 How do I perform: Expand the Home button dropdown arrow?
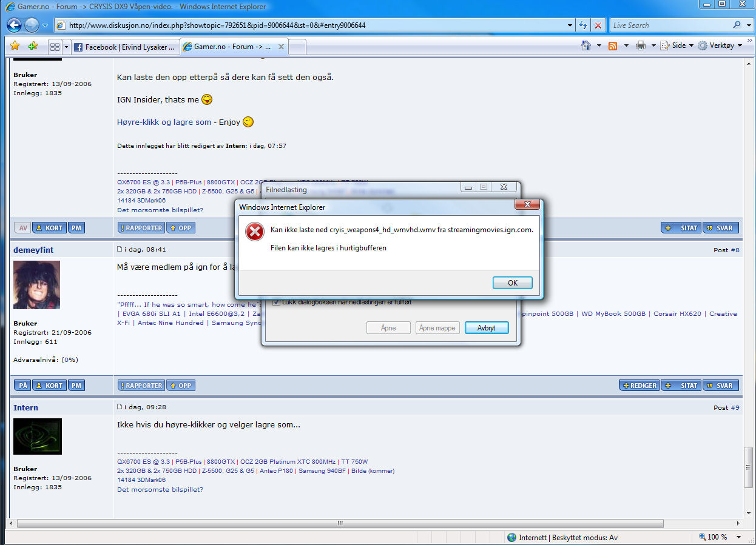(x=599, y=45)
